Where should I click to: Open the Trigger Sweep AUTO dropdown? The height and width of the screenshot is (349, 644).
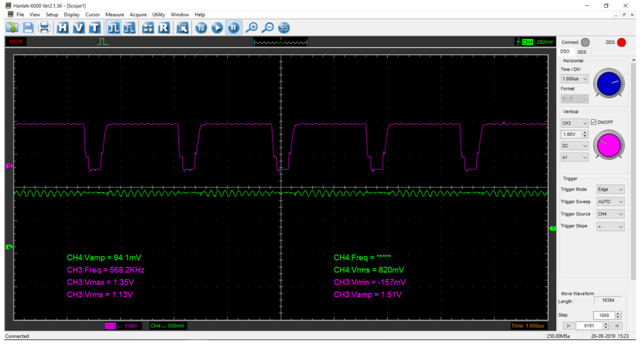610,201
